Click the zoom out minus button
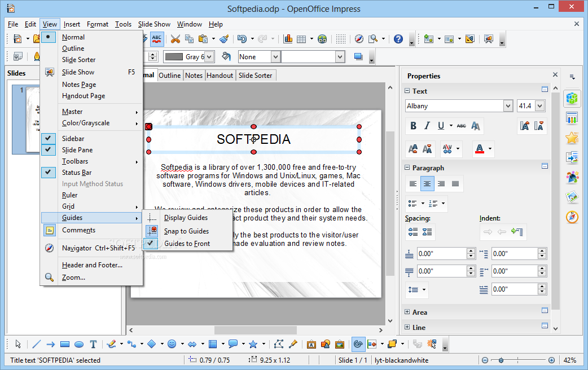Viewport: 588px width, 370px height. [485, 360]
